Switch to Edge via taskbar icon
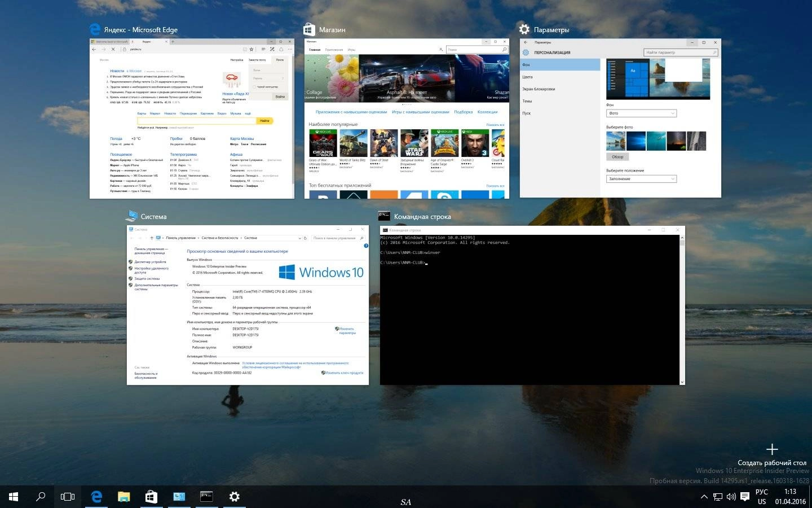 pos(96,497)
